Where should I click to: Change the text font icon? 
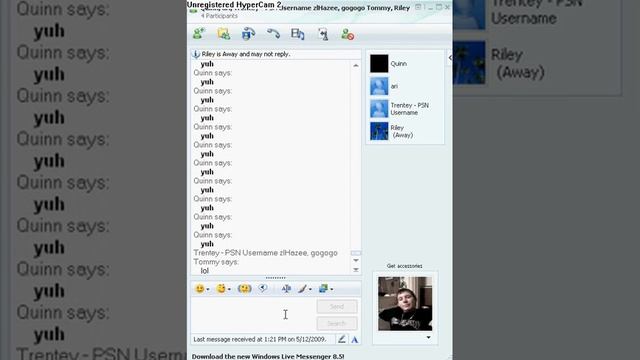pyautogui.click(x=286, y=289)
